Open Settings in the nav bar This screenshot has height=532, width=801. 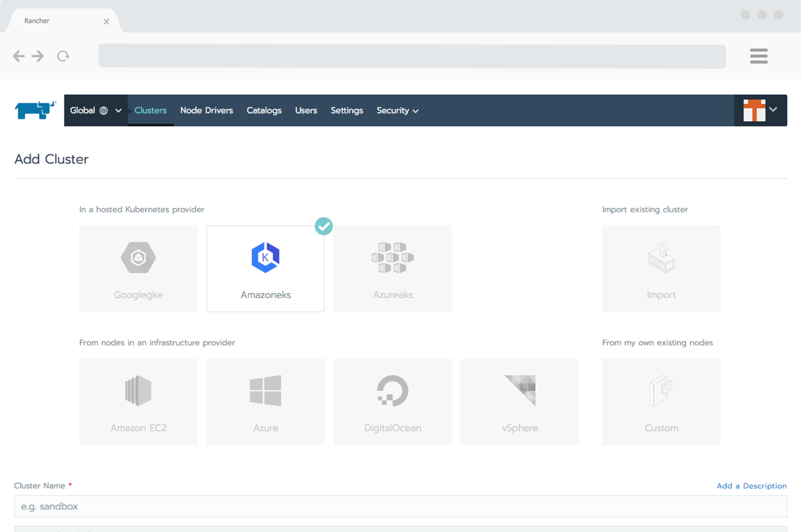pos(347,110)
